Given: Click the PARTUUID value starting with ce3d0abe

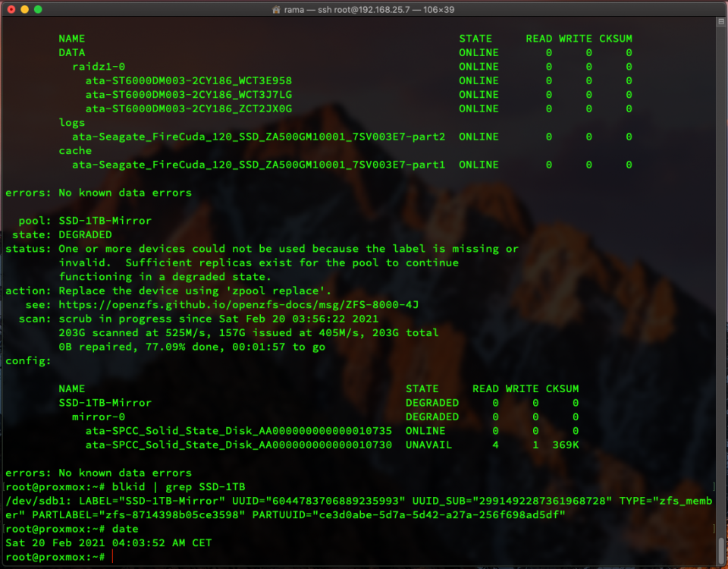Looking at the screenshot, I should point(439,514).
